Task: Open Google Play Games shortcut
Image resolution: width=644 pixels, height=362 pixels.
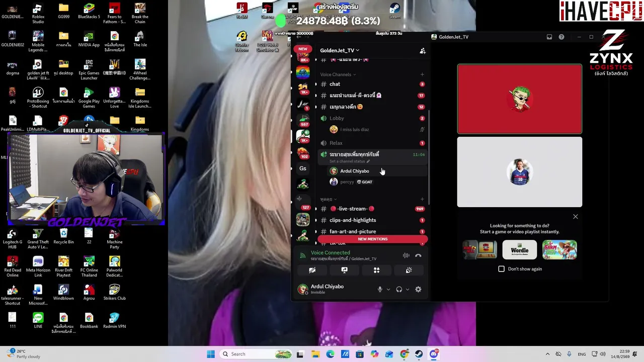Action: (89, 98)
